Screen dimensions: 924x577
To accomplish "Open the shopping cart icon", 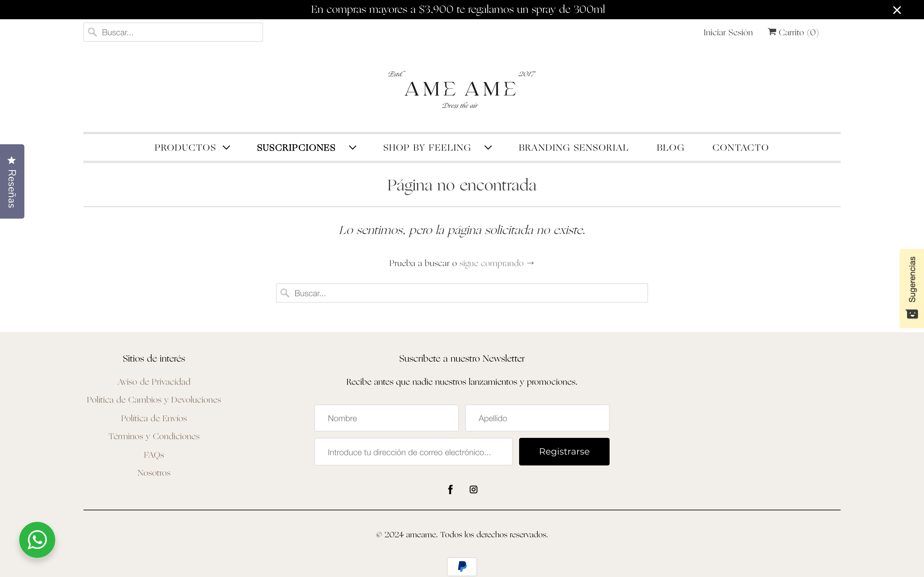I will [x=773, y=32].
